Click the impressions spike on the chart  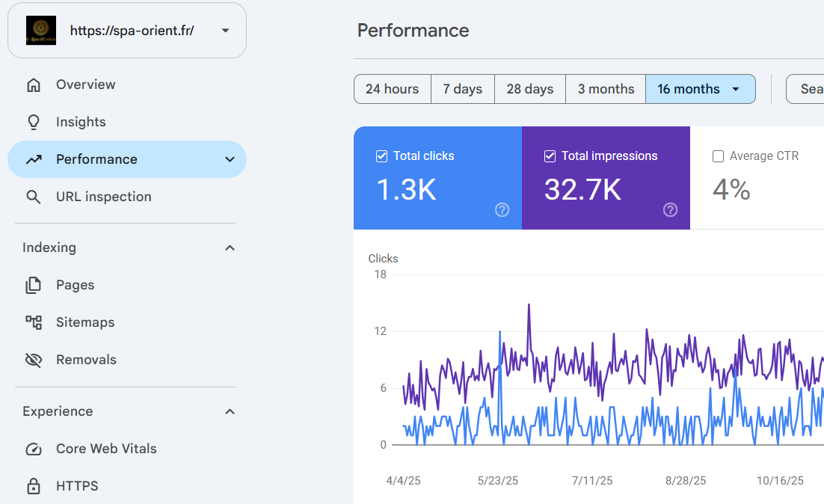529,305
